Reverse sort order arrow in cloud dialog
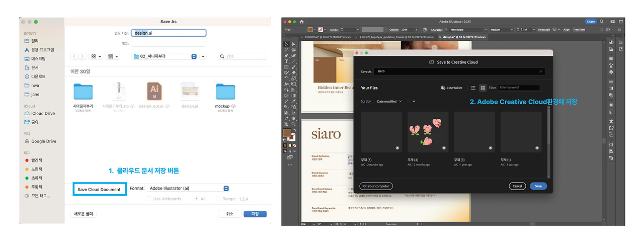 point(414,101)
